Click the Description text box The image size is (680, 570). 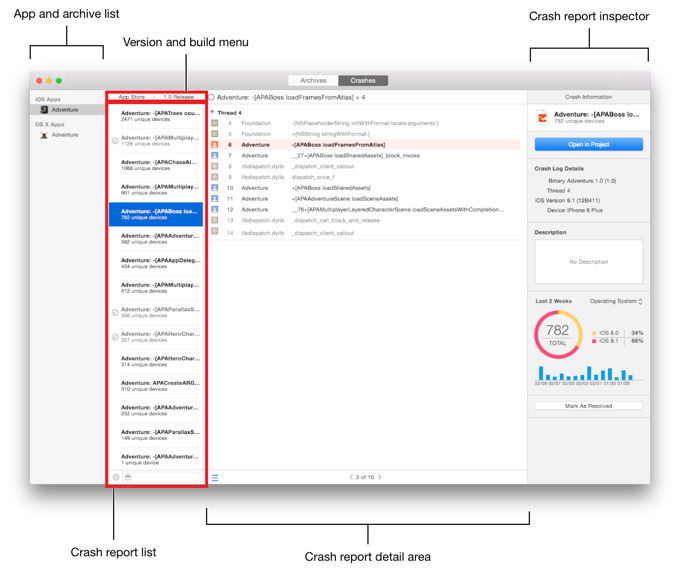point(588,262)
